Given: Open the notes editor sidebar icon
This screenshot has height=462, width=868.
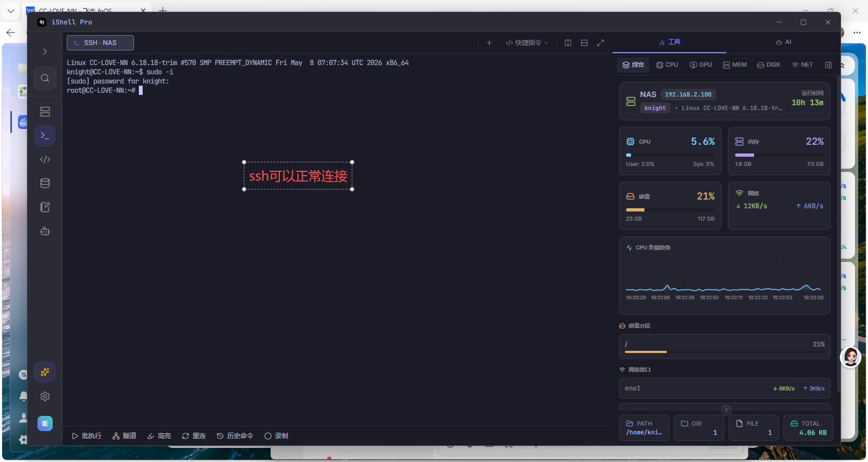Looking at the screenshot, I should (x=45, y=207).
